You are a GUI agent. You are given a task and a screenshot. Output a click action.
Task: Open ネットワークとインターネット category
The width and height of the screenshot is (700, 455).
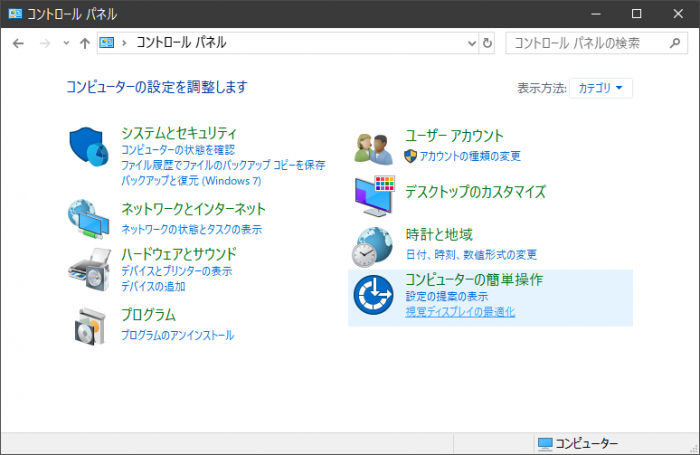click(194, 209)
